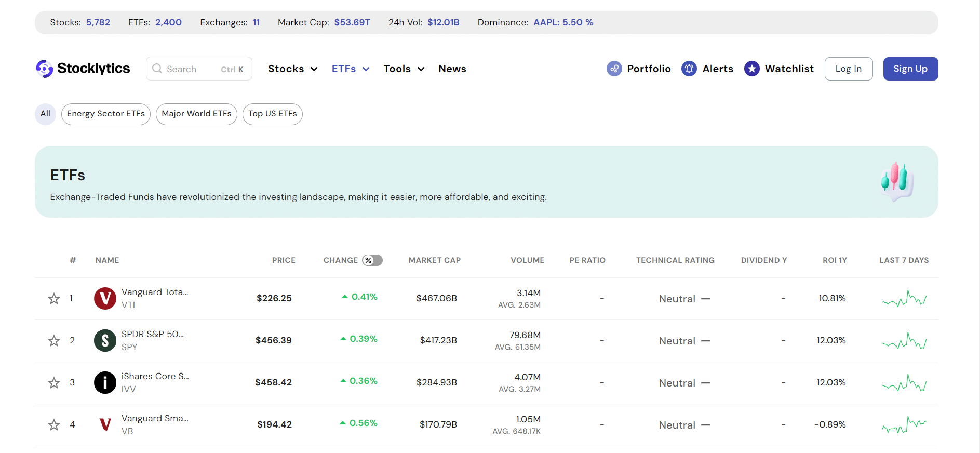The image size is (980, 453).
Task: Click the VTI red V logo
Action: 105,299
